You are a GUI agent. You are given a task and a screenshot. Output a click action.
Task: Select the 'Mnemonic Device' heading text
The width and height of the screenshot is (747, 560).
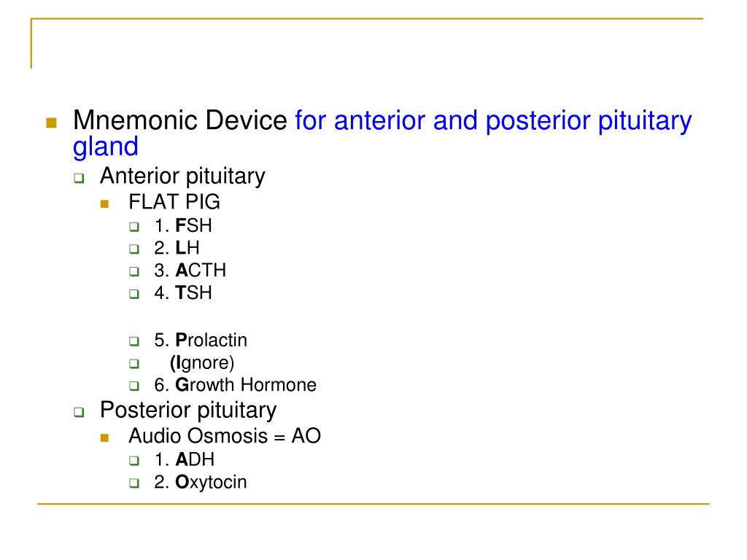pos(180,120)
